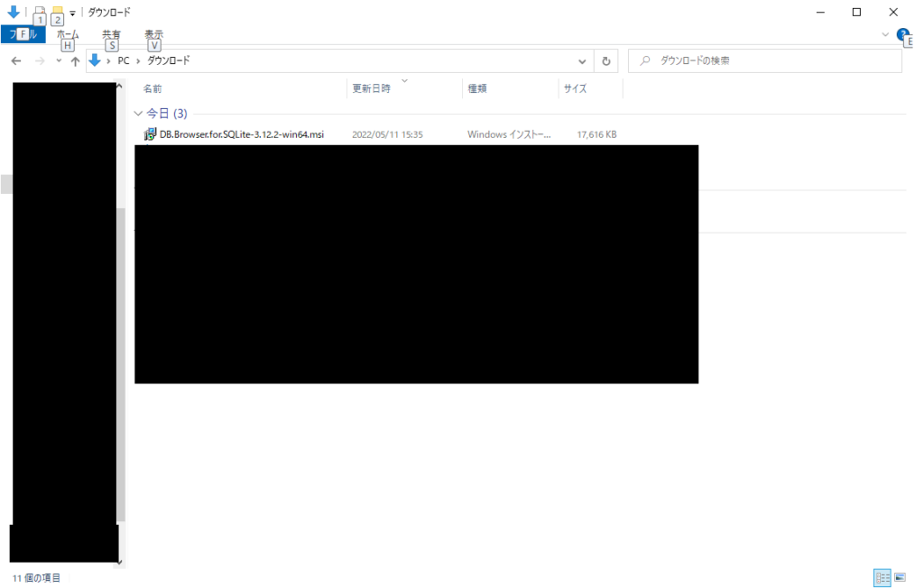Open Help via the question mark icon

(x=902, y=36)
